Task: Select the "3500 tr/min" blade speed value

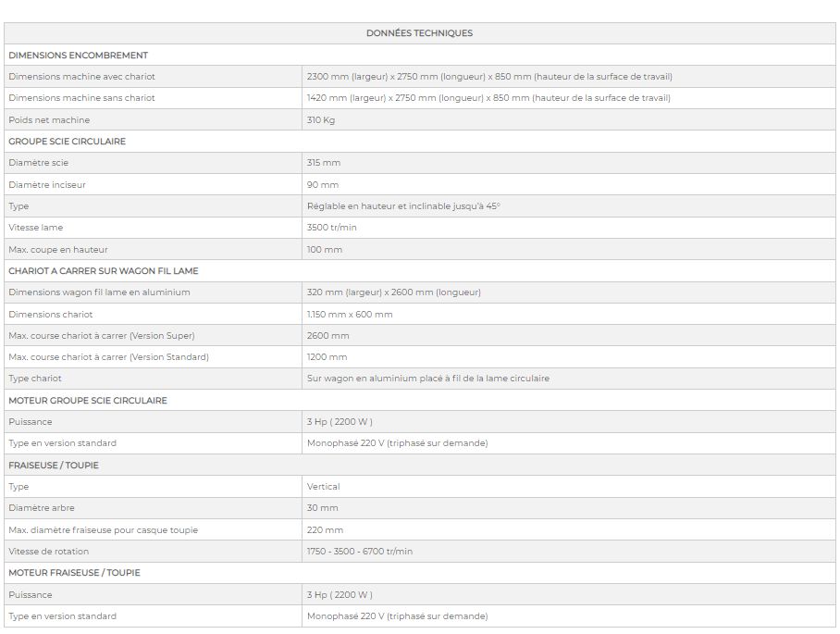Action: pyautogui.click(x=331, y=228)
